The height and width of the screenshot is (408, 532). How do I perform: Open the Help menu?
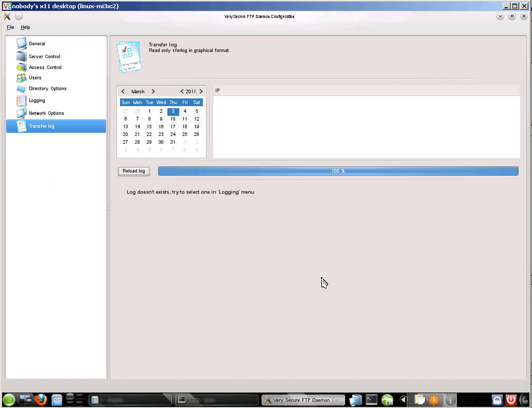pyautogui.click(x=25, y=27)
